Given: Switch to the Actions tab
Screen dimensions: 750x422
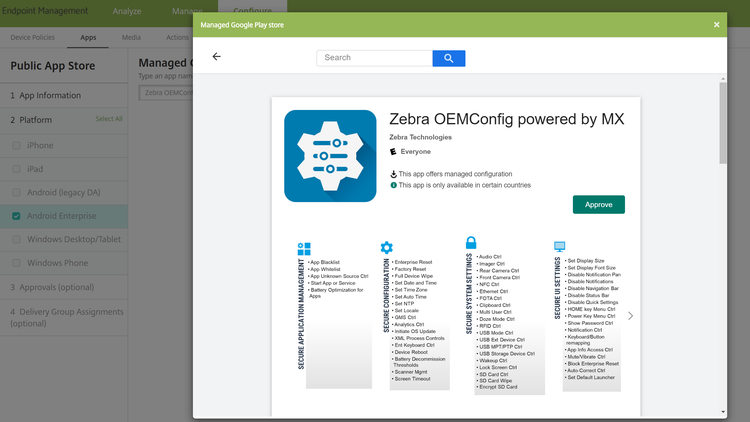Looking at the screenshot, I should [x=177, y=37].
